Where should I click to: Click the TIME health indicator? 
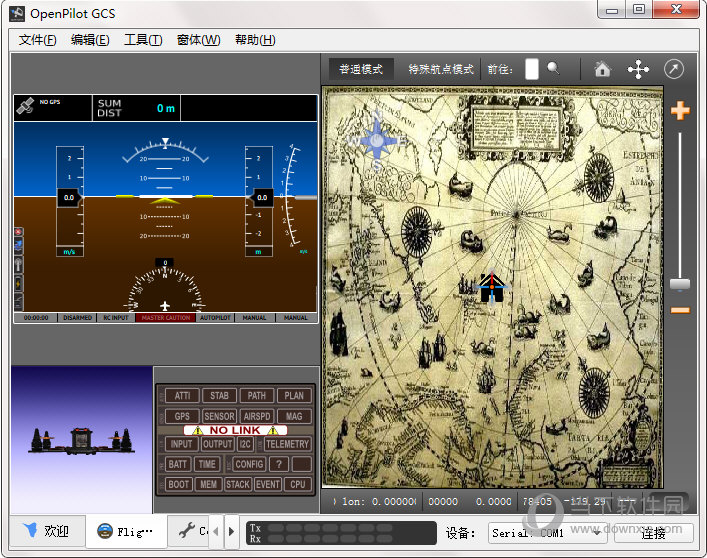tap(207, 464)
